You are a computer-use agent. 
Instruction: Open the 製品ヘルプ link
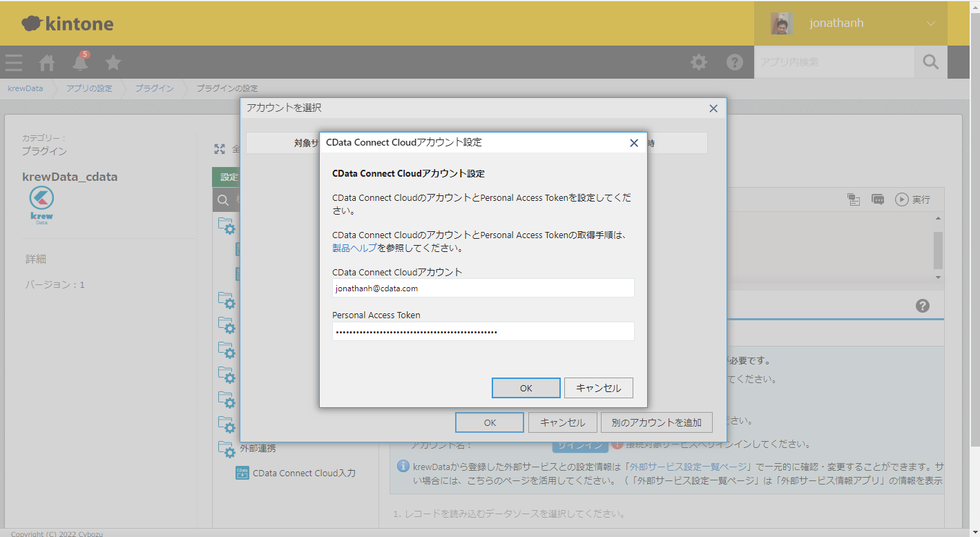click(354, 248)
